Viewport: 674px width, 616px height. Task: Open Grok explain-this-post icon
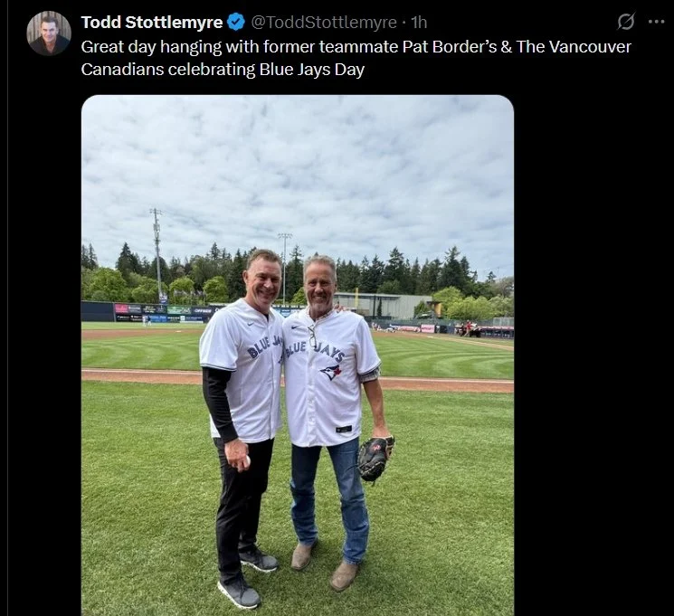point(625,22)
